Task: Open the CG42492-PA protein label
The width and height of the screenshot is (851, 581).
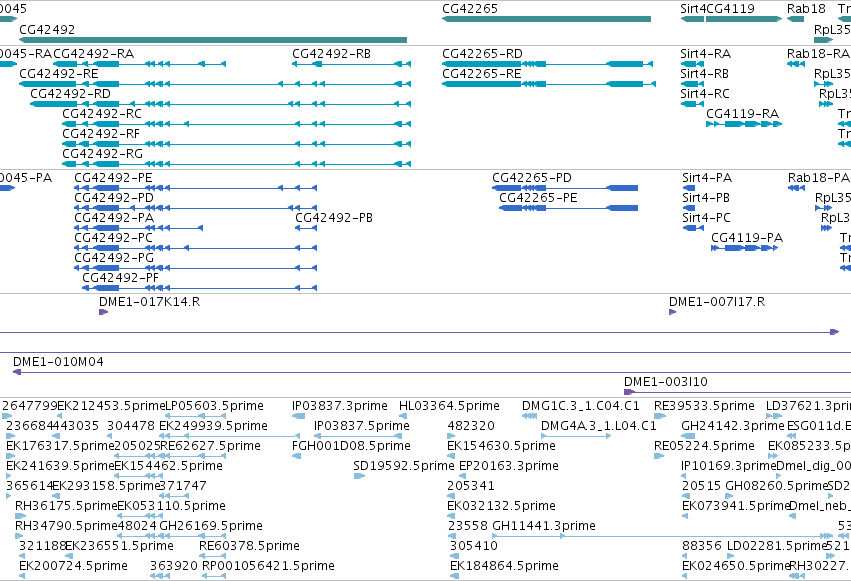Action: point(114,218)
